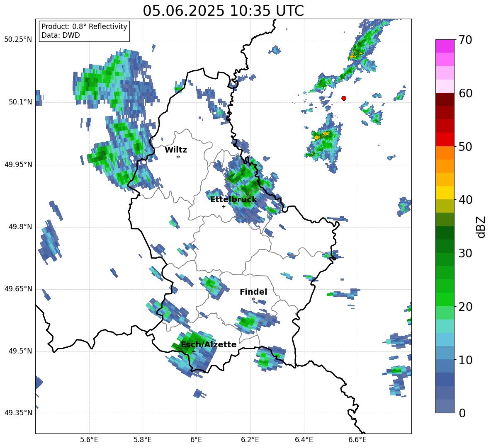Click the Ettelbruck station cross marker
Image resolution: width=491 pixels, height=448 pixels.
coord(224,206)
